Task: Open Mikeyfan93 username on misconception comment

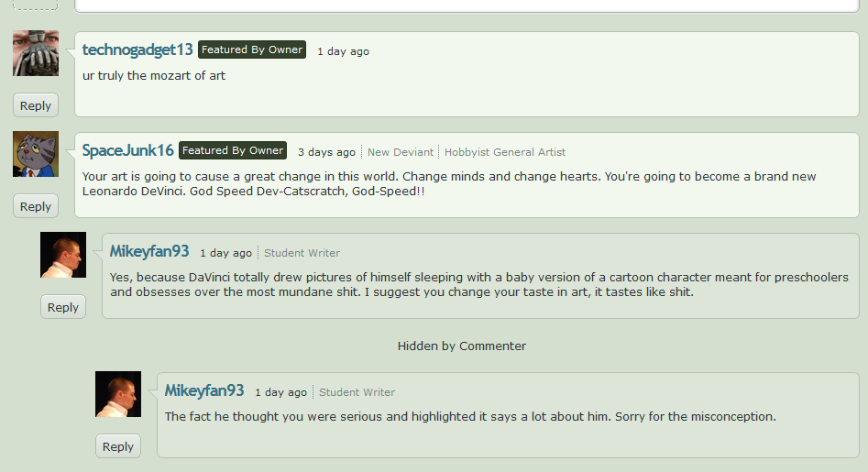Action: [204, 390]
